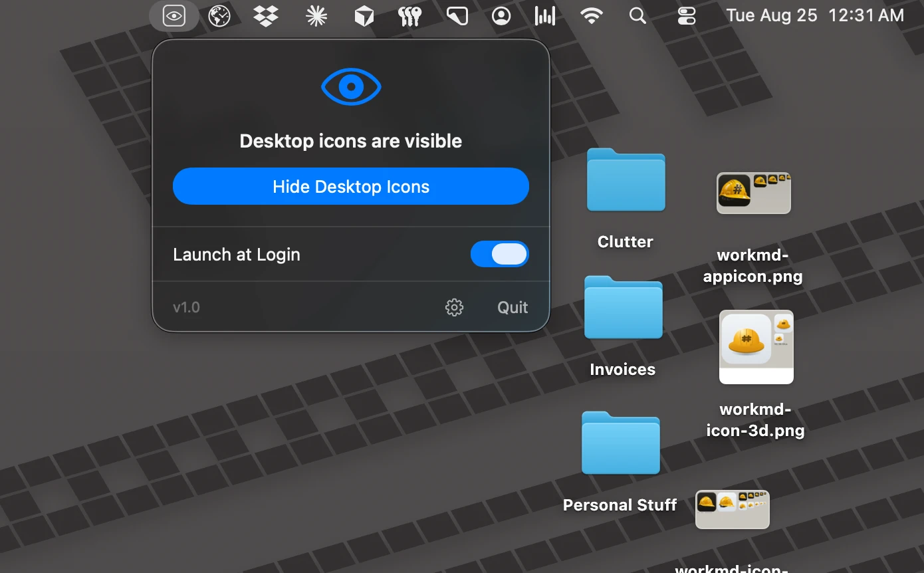The height and width of the screenshot is (573, 924).
Task: Open the Dropbox menu bar icon
Action: [266, 16]
